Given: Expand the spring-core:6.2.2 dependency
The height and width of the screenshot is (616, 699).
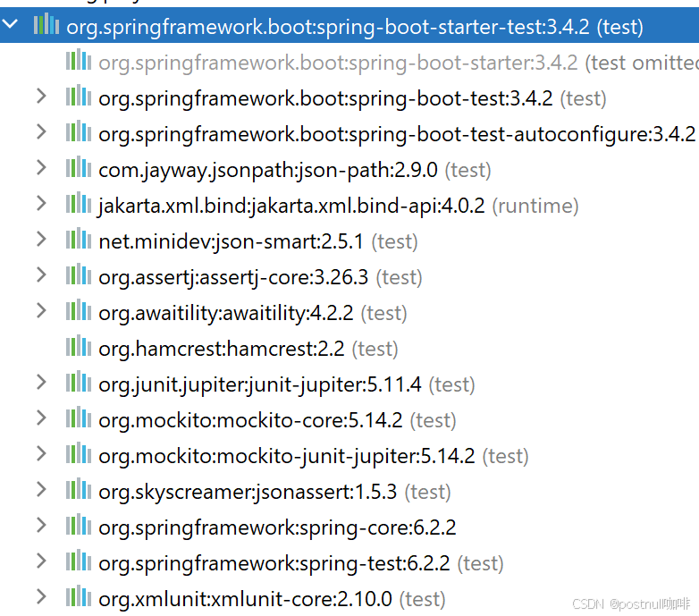Looking at the screenshot, I should (x=41, y=526).
